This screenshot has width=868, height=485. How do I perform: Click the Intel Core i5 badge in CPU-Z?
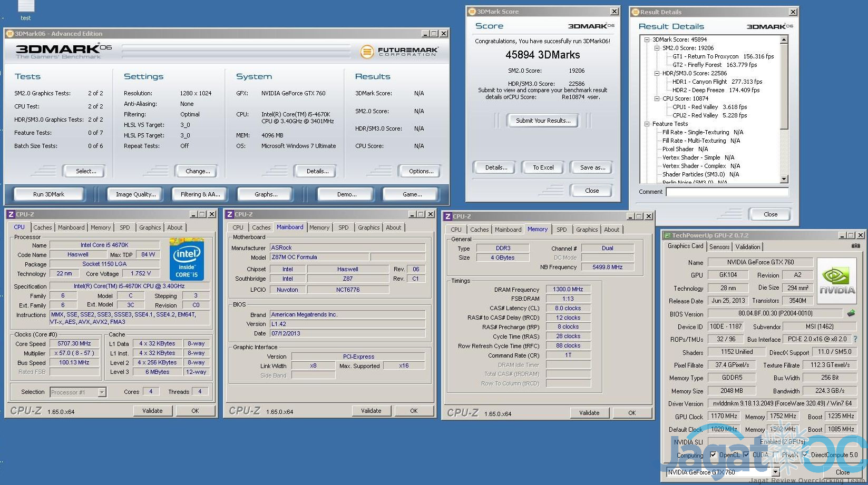[x=187, y=260]
